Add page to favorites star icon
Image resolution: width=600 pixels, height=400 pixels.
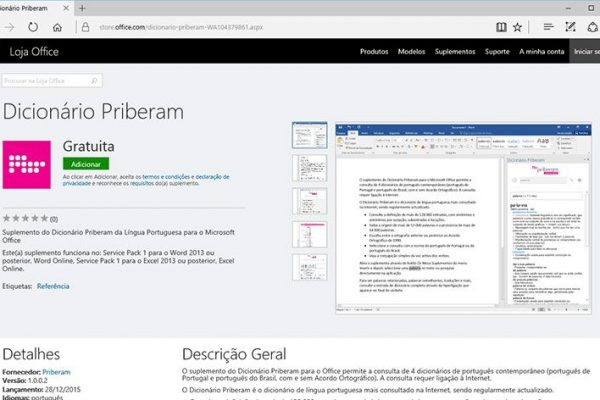tap(517, 27)
